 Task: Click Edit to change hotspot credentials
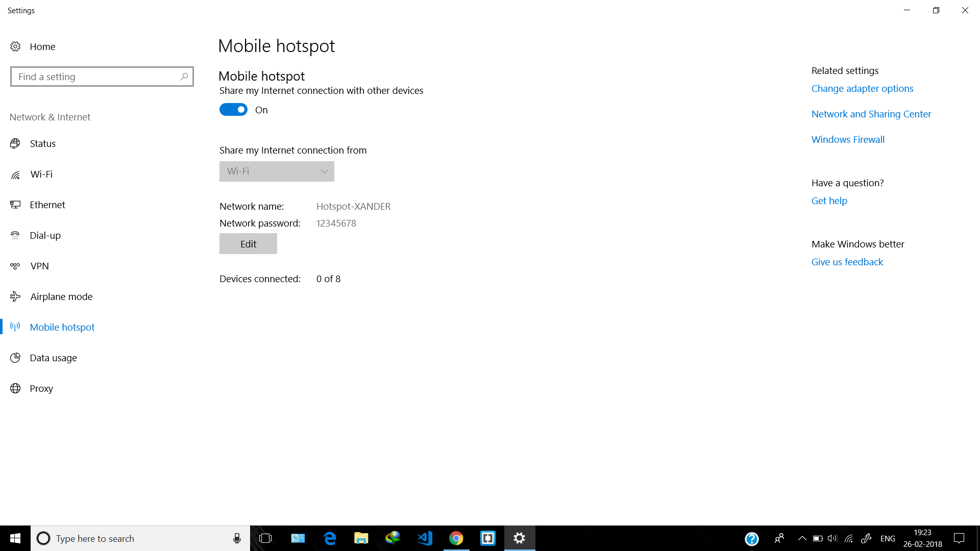point(248,243)
